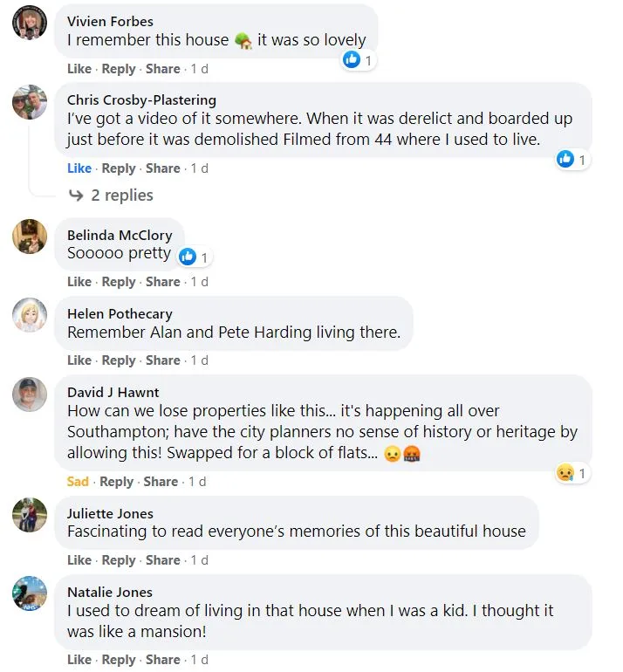The image size is (623, 672).
Task: Remove Sad reaction from David J Hawnt's comment
Action: [x=78, y=482]
